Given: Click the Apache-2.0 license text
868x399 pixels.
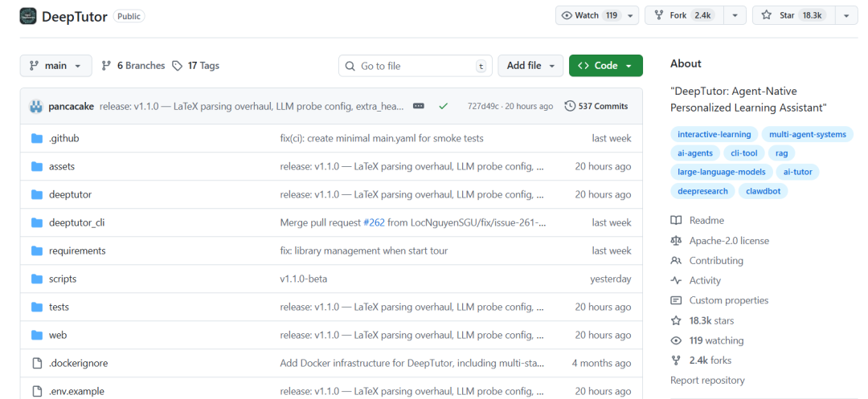Looking at the screenshot, I should (728, 240).
